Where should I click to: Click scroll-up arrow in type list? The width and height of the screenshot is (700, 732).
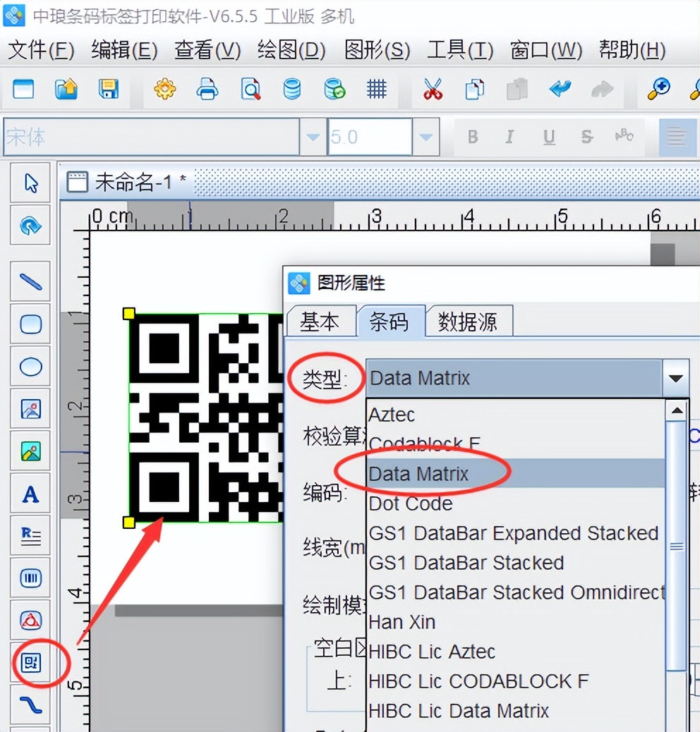click(x=677, y=411)
